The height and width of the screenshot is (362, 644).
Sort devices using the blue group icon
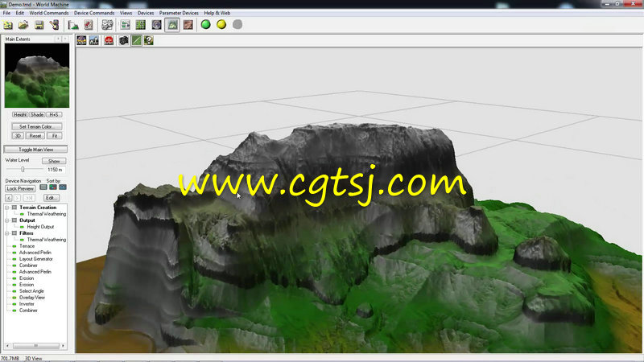63,187
